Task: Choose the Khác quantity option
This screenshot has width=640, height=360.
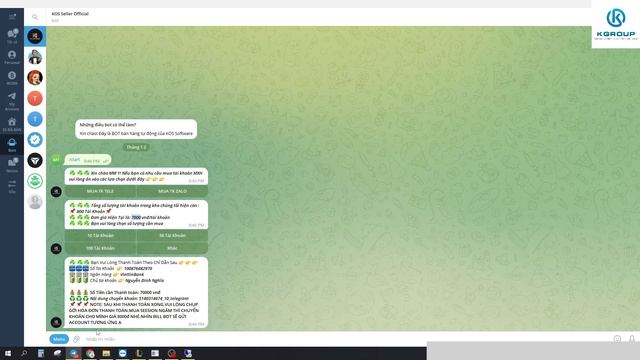Action: click(x=172, y=248)
